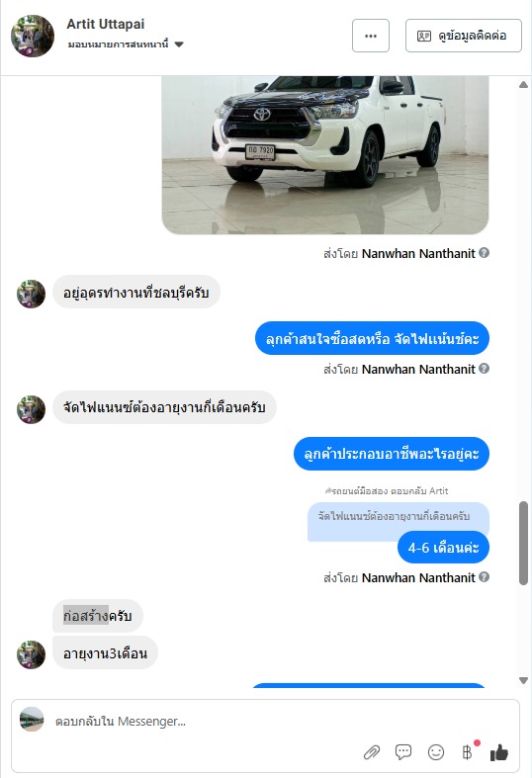The width and height of the screenshot is (532, 778).
Task: Click the chat scrollbar thumb
Action: [x=523, y=544]
